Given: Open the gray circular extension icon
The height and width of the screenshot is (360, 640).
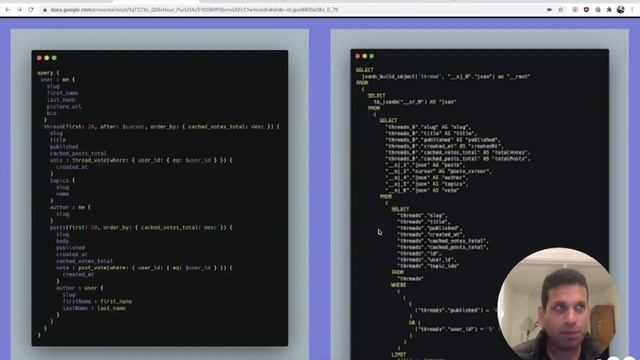Looking at the screenshot, I should tap(575, 9).
